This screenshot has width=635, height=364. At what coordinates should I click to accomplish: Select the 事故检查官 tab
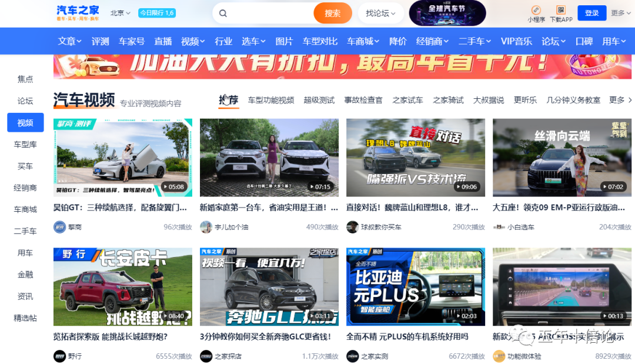(x=363, y=100)
